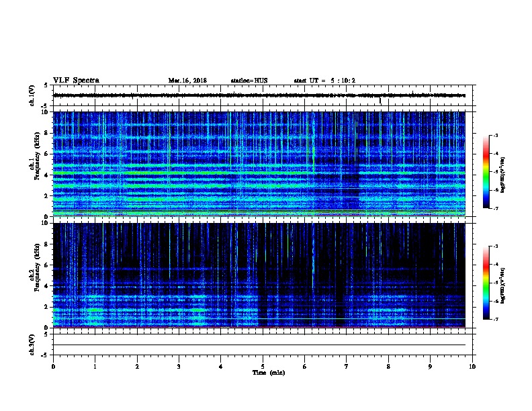Click the "station=HUS" header label
The height and width of the screenshot is (411, 532).
click(249, 81)
